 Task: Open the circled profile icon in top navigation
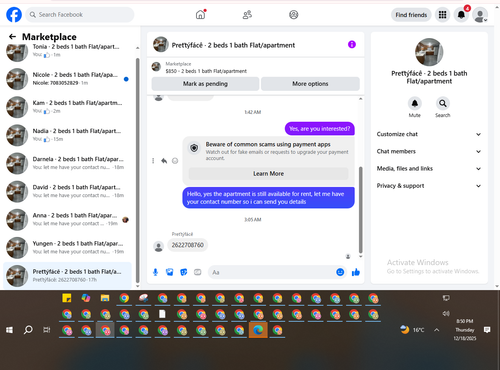(294, 15)
